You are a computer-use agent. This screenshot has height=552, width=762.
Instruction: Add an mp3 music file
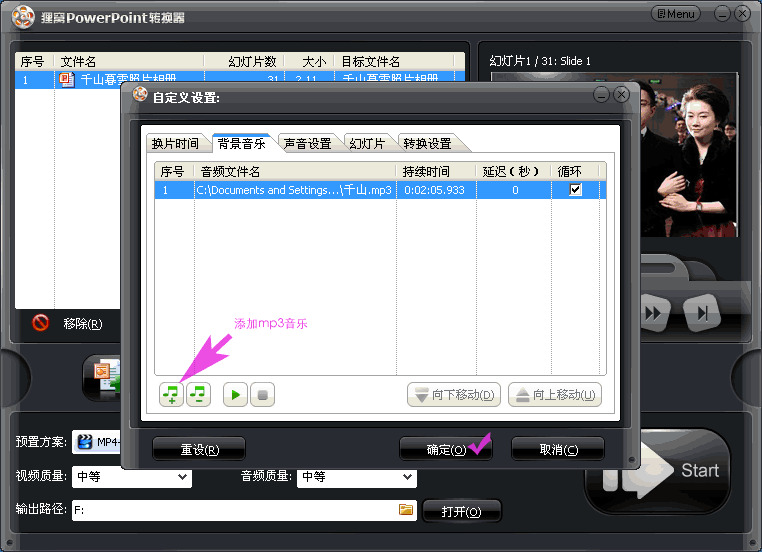point(171,394)
